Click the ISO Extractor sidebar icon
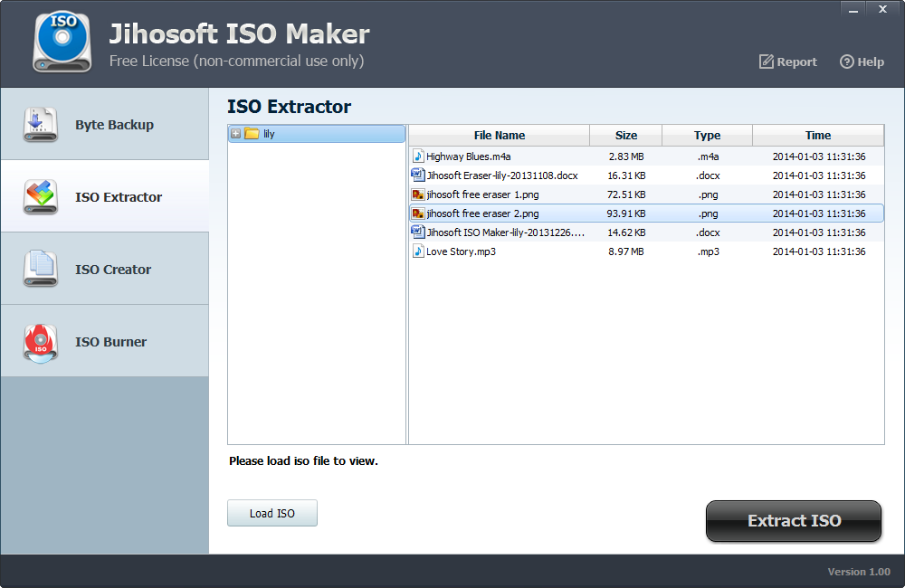 point(41,197)
